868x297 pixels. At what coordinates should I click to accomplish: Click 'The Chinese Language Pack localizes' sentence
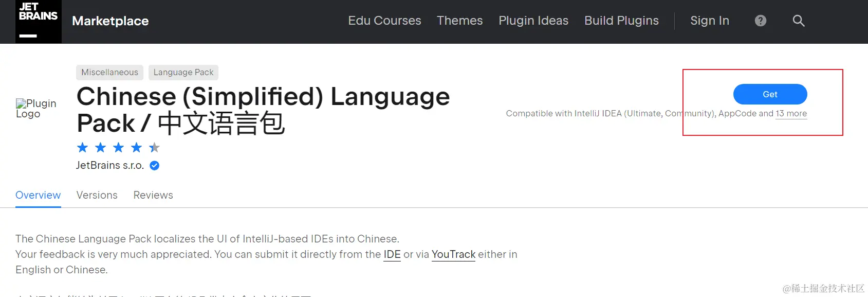click(207, 239)
